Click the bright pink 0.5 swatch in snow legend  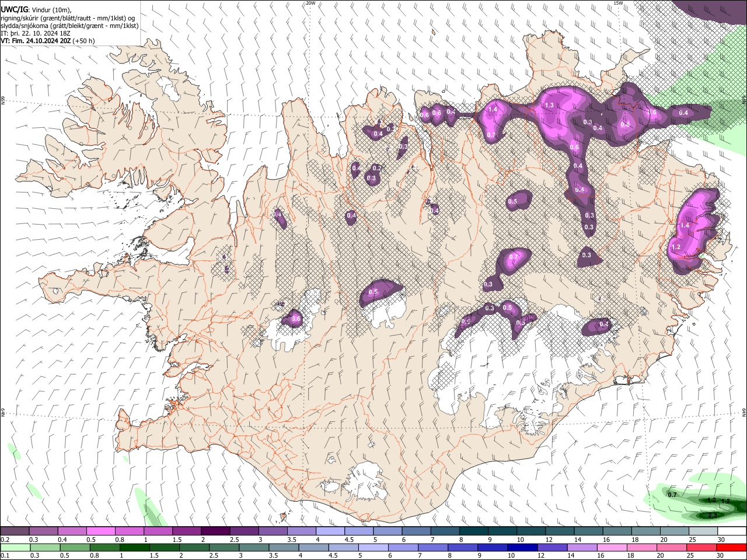(x=100, y=531)
